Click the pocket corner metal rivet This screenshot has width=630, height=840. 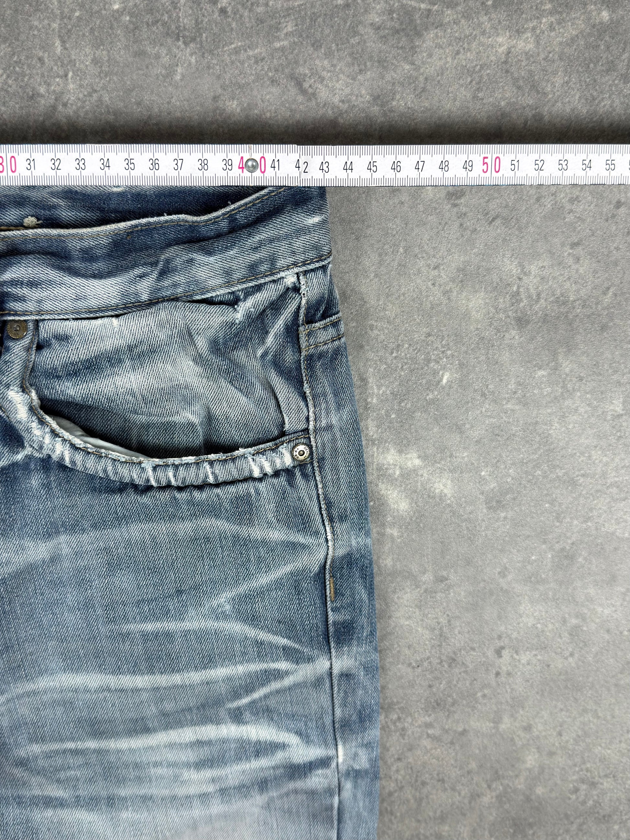click(301, 452)
